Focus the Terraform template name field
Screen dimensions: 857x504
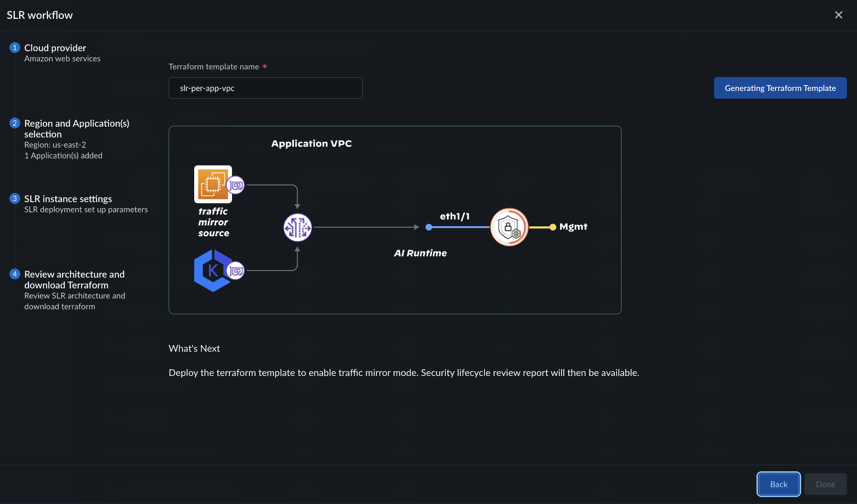pos(265,88)
